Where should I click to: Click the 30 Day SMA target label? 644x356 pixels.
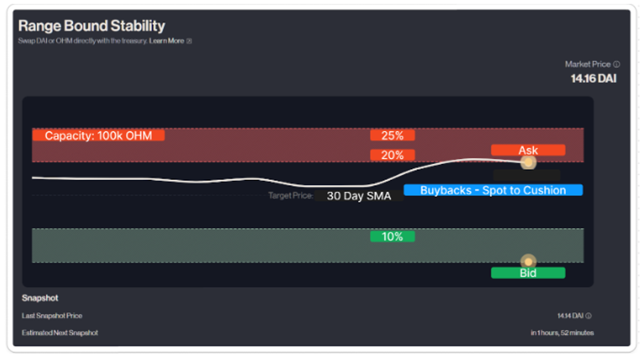tap(359, 196)
